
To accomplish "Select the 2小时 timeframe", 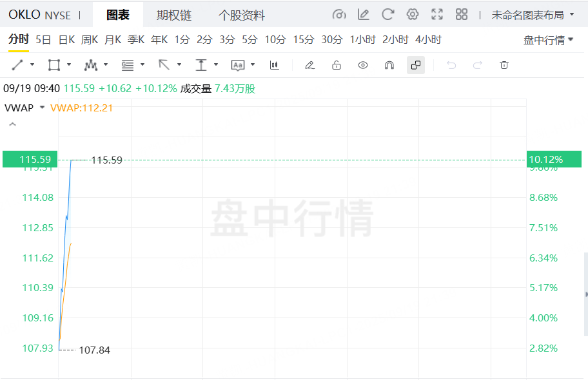I will [x=395, y=39].
